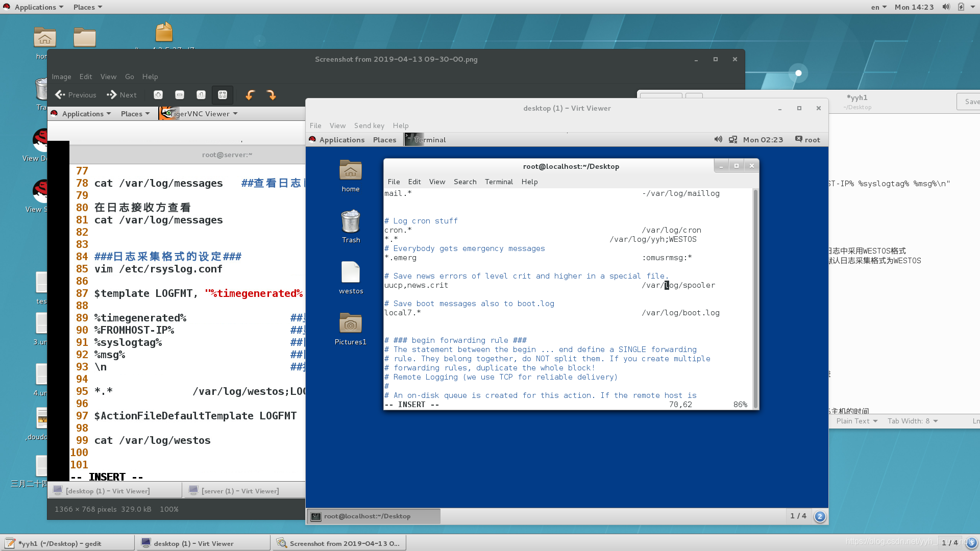Screen dimensions: 980x551
Task: Open the 'en' input language dropdown
Action: click(x=878, y=7)
